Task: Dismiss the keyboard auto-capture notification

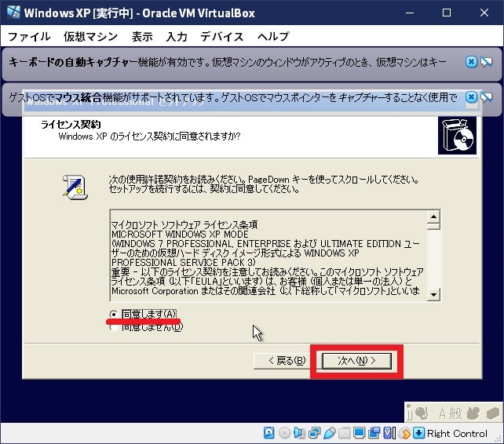Action: coord(471,62)
